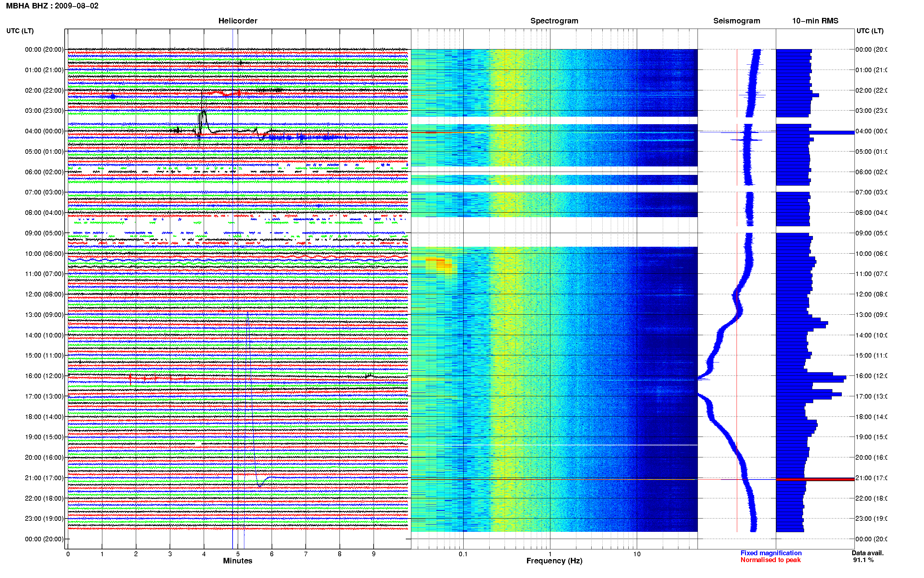Click the 'Frequency (Hz)' x-axis label

pos(554,561)
